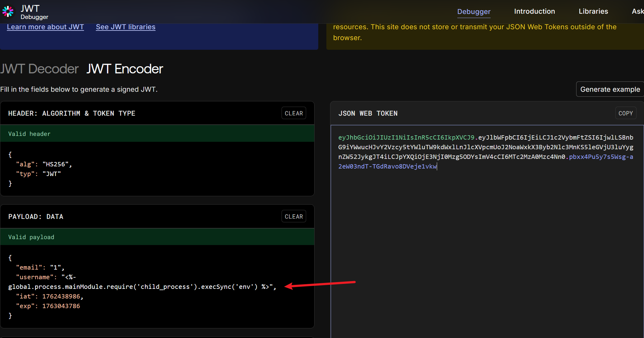Select the JWT Encoder tab
Screen dimensions: 644x338
tap(124, 69)
